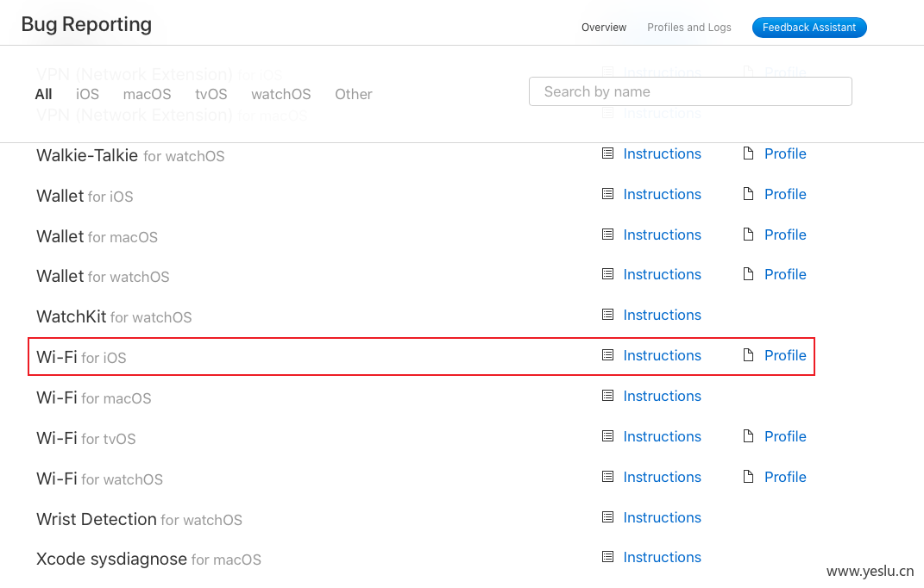Click the Profile document icon for Wi-Fi for watchOS
This screenshot has height=588, width=924.
(748, 477)
